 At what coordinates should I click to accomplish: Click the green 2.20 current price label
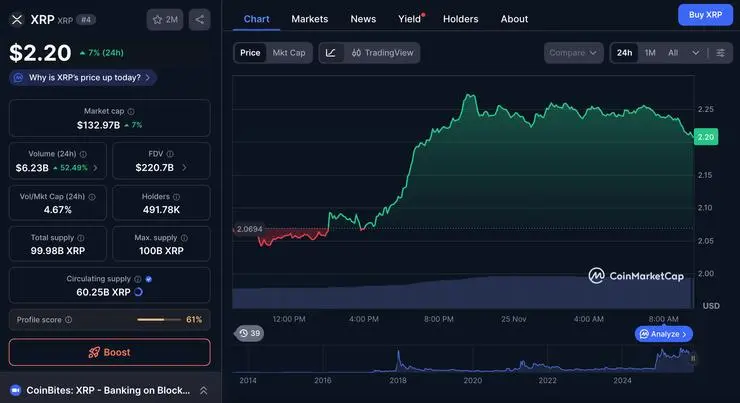pyautogui.click(x=706, y=137)
